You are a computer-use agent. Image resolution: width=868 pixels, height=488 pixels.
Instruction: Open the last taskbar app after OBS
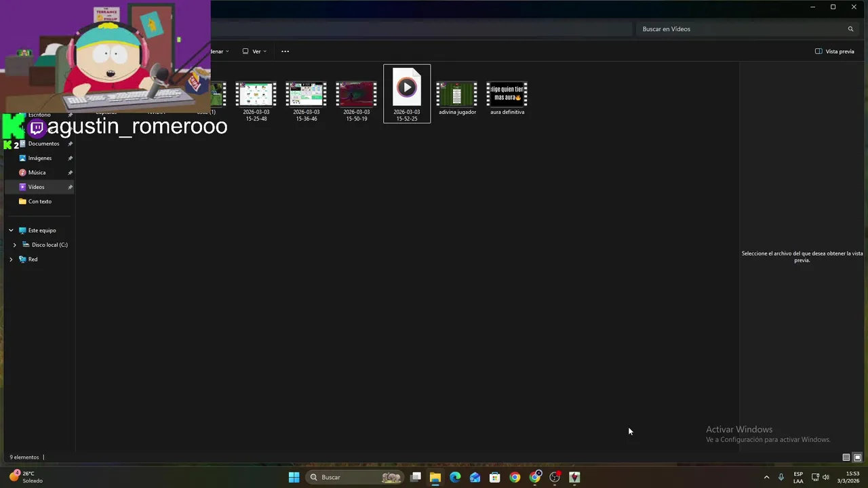(575, 477)
